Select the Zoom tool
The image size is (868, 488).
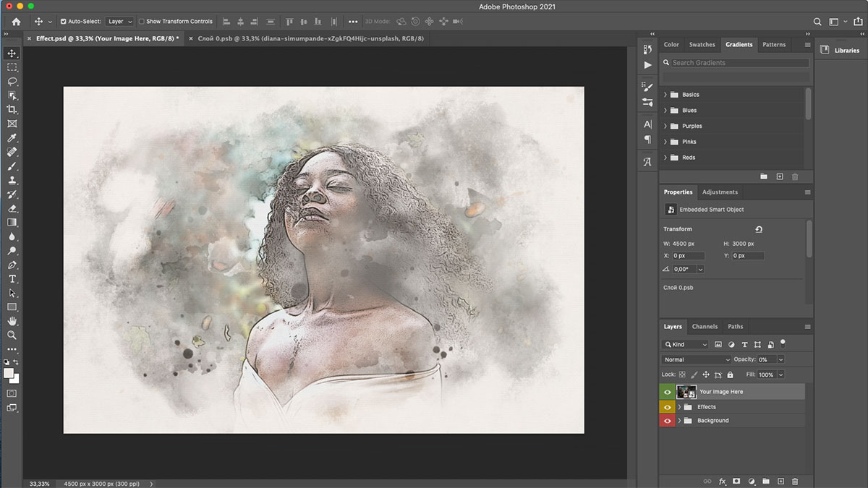[x=12, y=335]
